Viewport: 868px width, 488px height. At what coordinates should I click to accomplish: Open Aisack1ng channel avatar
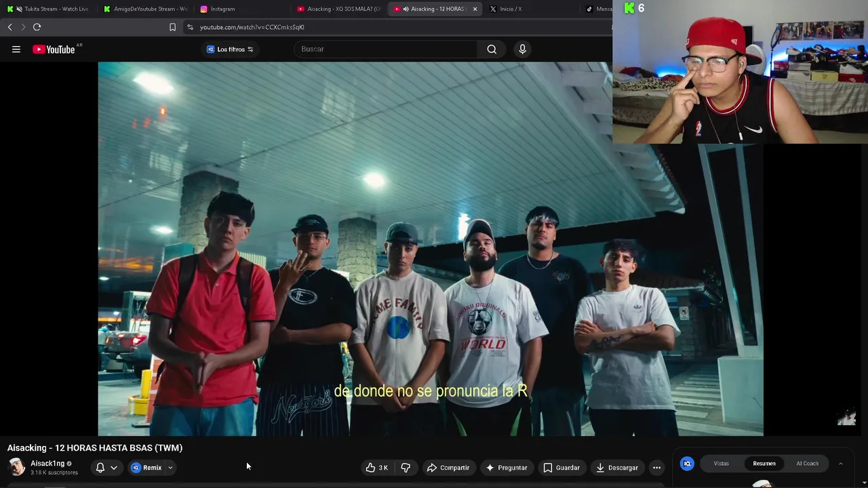pyautogui.click(x=16, y=467)
